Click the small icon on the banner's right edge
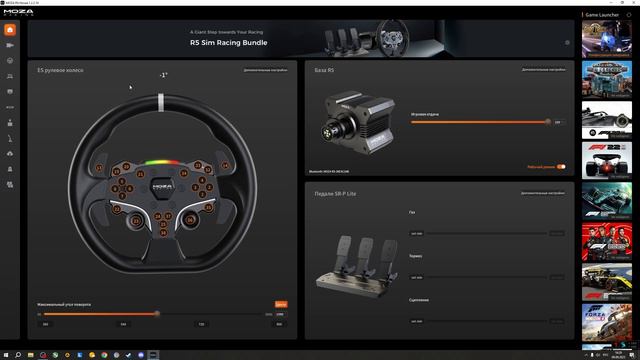640x360 pixels. 567,42
